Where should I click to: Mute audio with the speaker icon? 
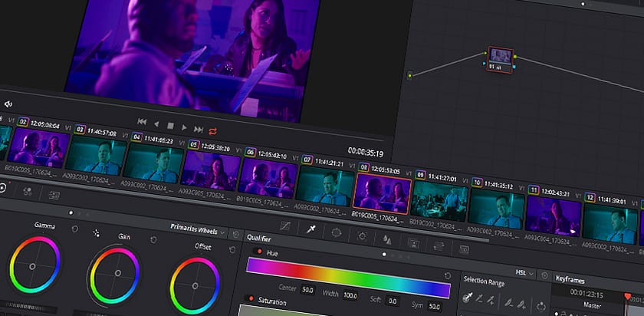click(x=8, y=104)
